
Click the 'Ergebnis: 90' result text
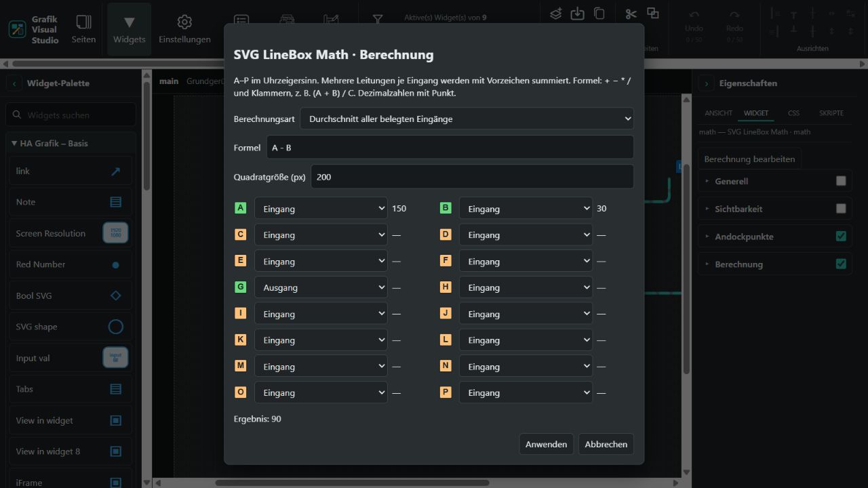click(x=258, y=419)
